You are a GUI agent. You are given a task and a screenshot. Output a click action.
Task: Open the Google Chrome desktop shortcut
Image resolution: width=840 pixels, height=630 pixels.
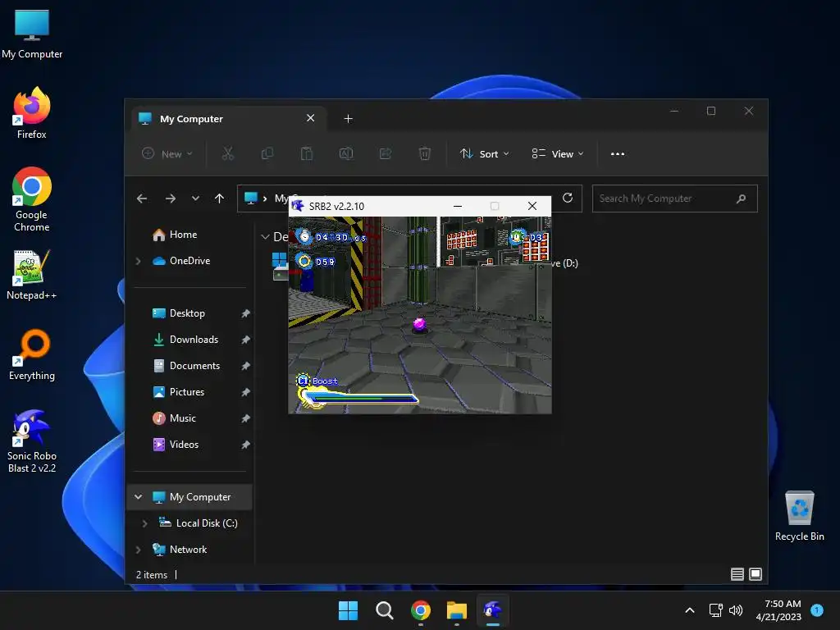(x=32, y=199)
